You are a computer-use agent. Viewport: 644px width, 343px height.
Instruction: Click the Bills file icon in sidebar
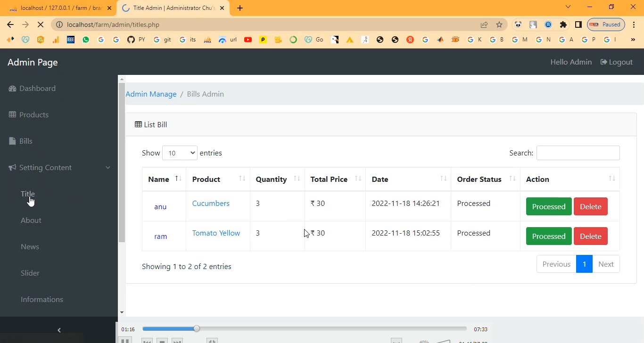tap(12, 141)
